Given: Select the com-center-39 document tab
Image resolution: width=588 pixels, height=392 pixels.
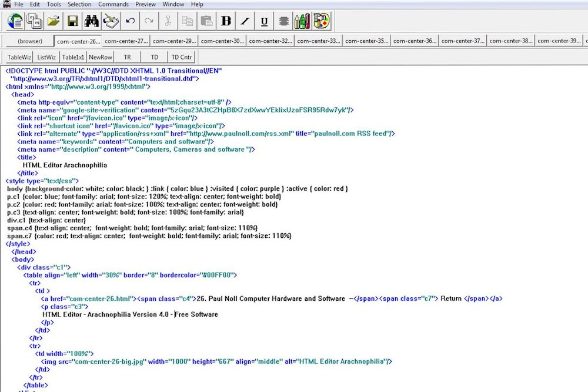Looking at the screenshot, I should click(559, 41).
